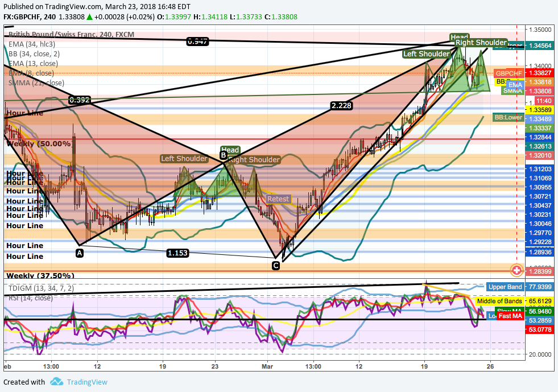Click the 1.33489 price axis label
The height and width of the screenshot is (392, 558).
[540, 119]
